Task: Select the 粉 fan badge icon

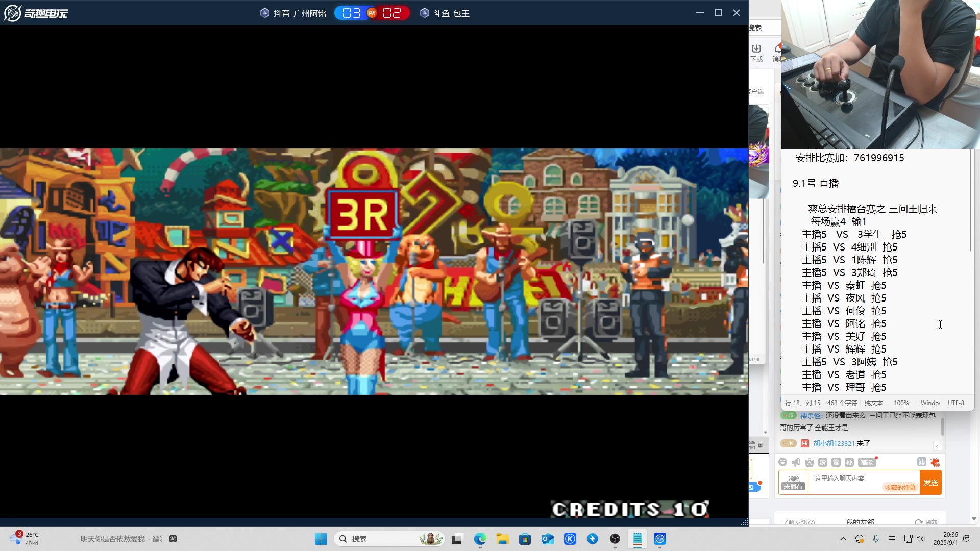Action: tap(822, 462)
